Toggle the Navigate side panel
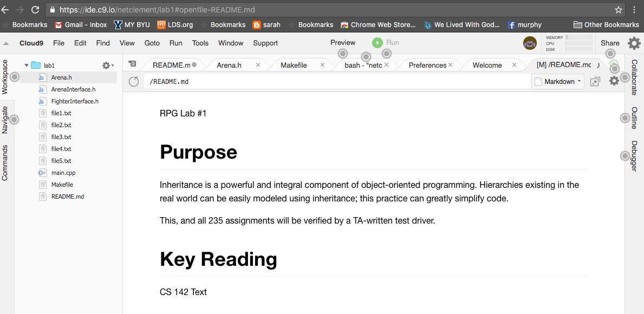 click(5, 120)
